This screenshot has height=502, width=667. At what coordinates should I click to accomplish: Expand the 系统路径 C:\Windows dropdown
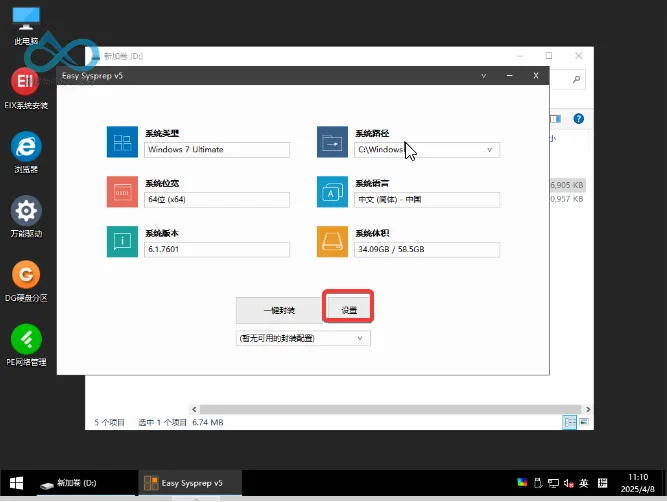click(489, 150)
